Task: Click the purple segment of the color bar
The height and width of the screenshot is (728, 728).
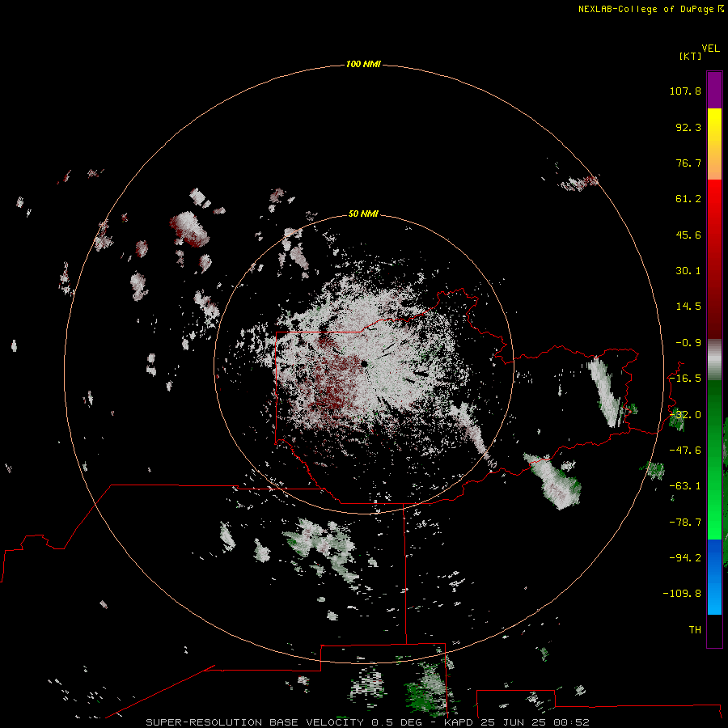Action: [x=714, y=90]
